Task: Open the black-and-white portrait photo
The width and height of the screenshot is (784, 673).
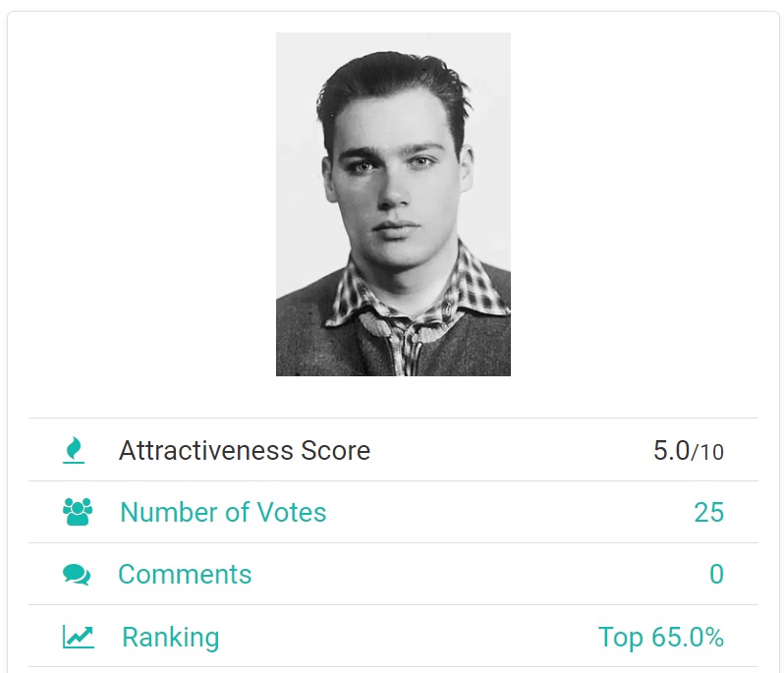Action: (x=393, y=204)
